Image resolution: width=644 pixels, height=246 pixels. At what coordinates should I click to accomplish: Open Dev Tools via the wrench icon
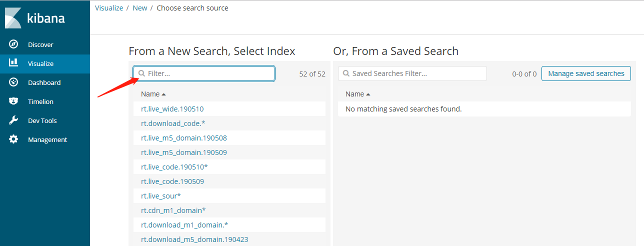point(13,120)
